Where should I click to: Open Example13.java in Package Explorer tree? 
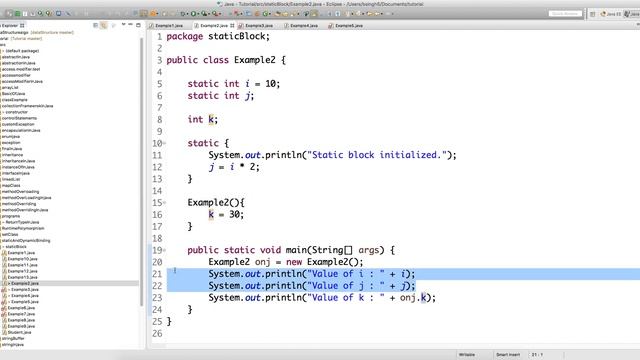22,277
